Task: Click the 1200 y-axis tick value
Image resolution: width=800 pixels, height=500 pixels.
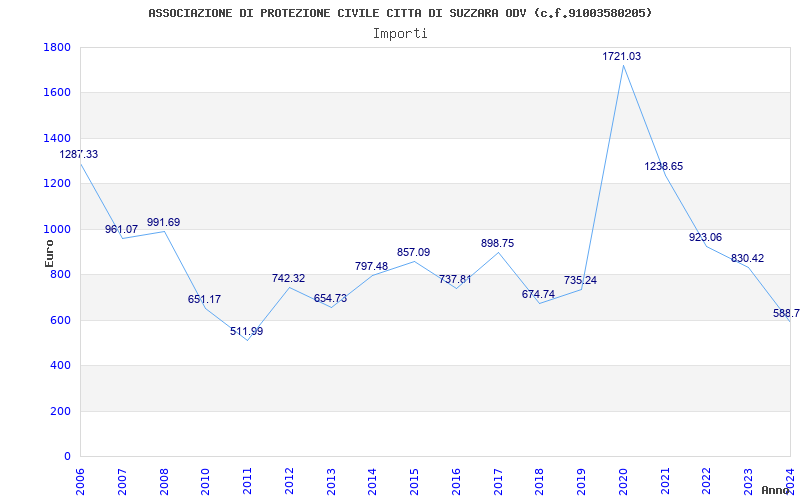Action: (57, 184)
